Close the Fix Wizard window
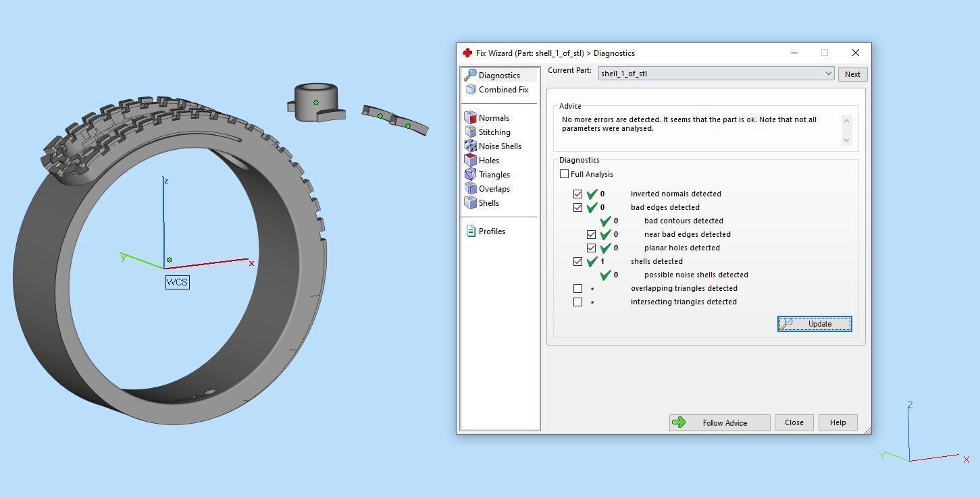The height and width of the screenshot is (498, 980). click(855, 53)
